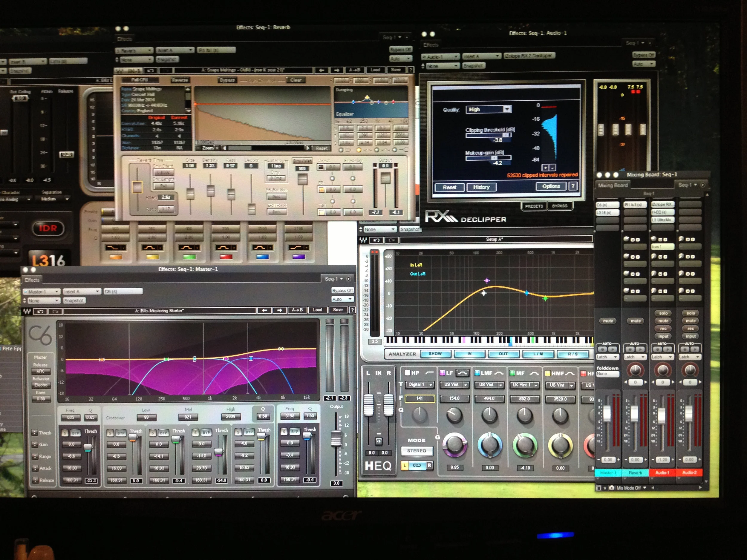Click analyzer SHOW button in HEQ
The height and width of the screenshot is (560, 747).
[435, 354]
